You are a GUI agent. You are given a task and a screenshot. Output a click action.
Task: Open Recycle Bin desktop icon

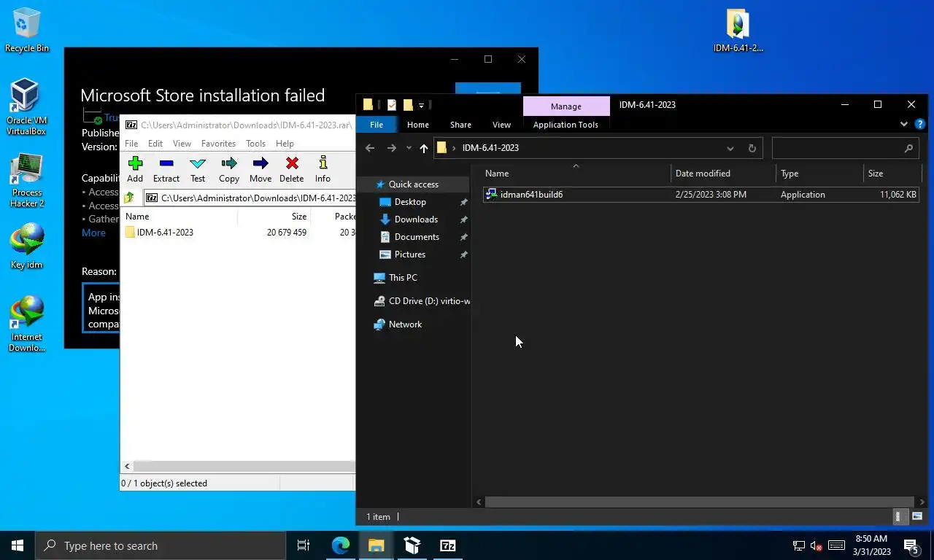click(x=27, y=30)
